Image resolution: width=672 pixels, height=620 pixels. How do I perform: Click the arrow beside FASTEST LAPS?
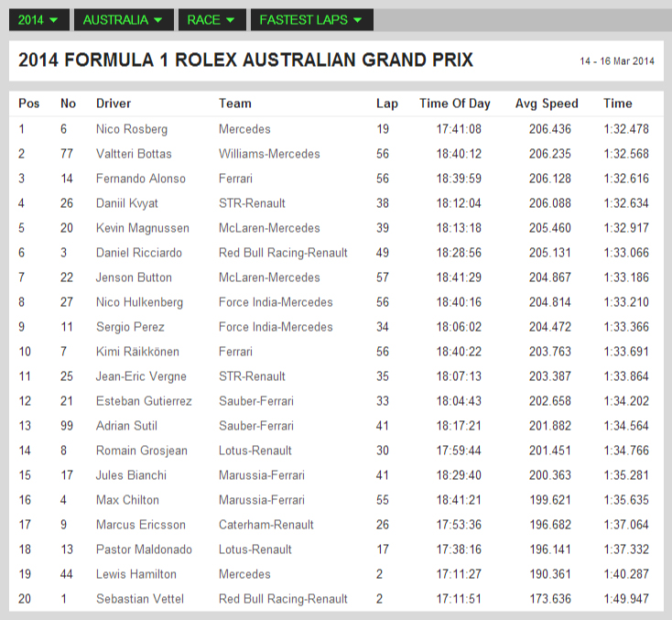[357, 20]
